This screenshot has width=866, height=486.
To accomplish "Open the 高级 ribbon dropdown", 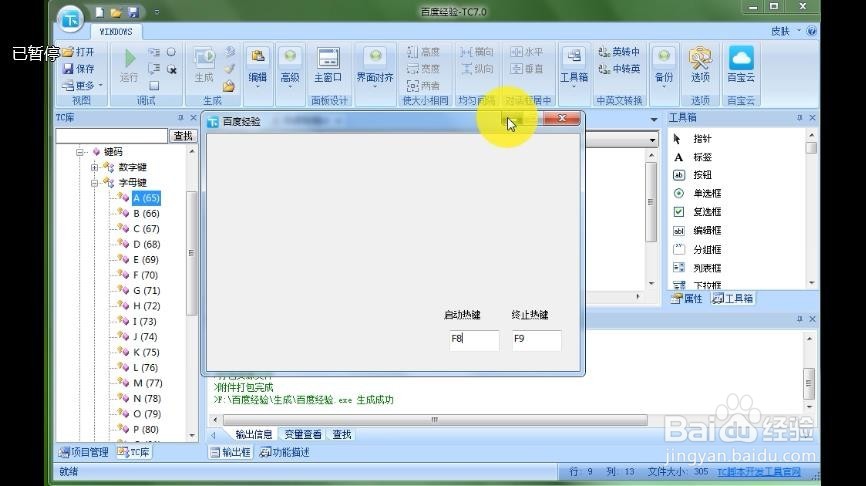I will [290, 66].
